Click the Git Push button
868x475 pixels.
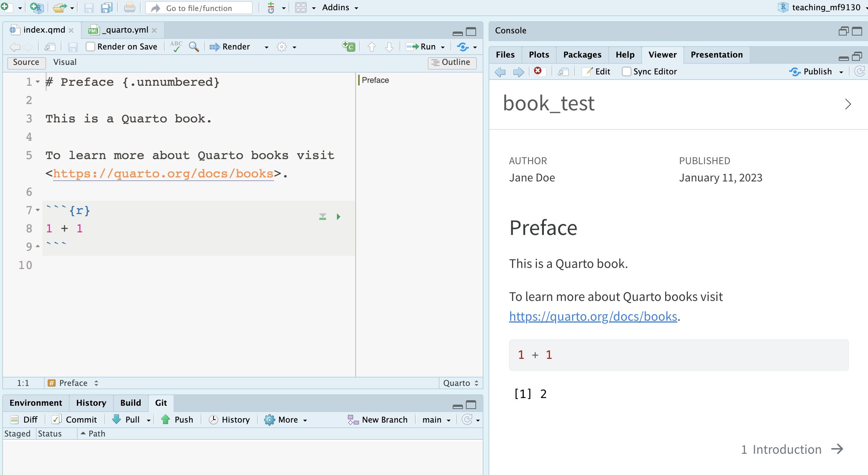click(x=177, y=420)
